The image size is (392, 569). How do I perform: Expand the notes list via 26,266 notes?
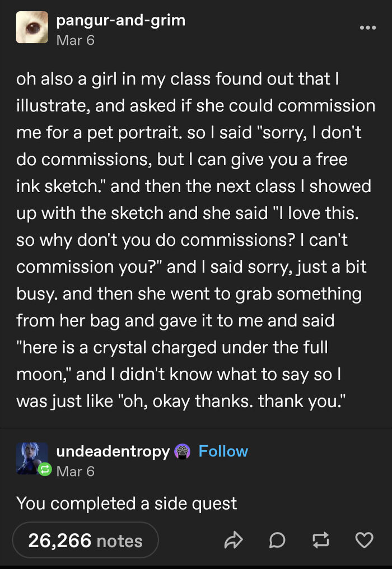85,540
